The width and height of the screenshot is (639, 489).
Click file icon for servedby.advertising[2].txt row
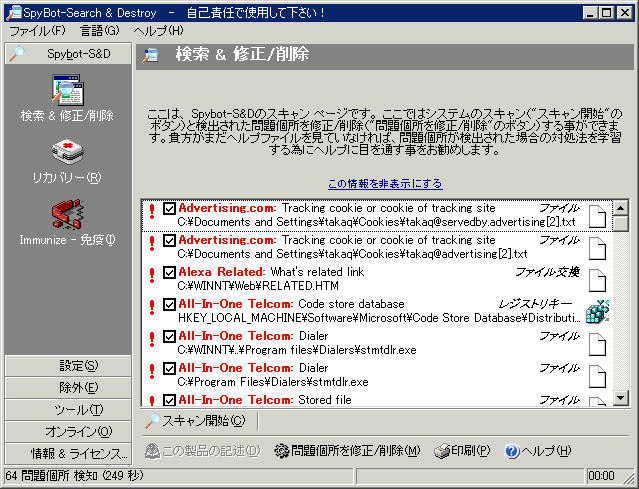(x=597, y=216)
